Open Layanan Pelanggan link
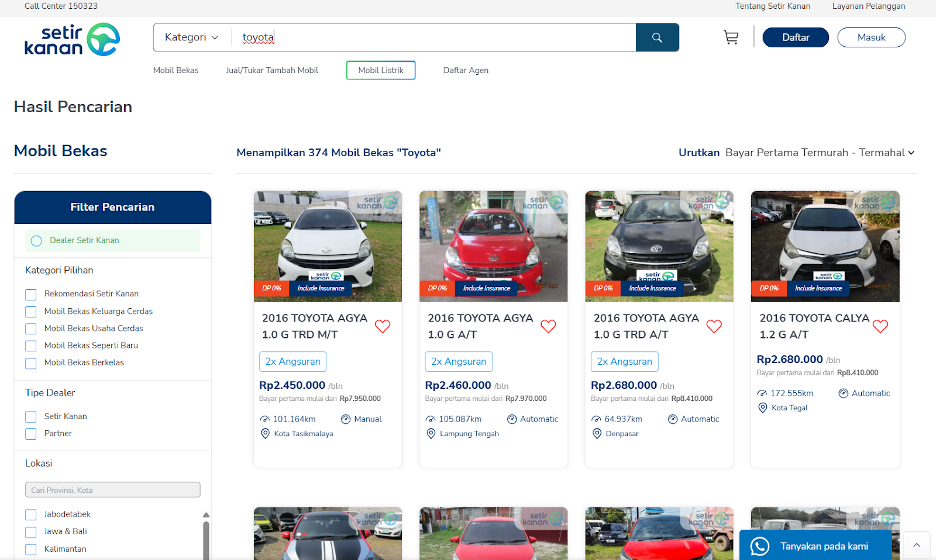The height and width of the screenshot is (560, 936). click(x=869, y=6)
